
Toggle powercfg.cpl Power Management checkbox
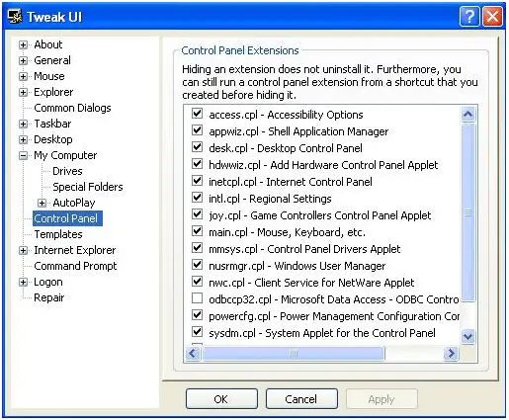click(x=197, y=315)
